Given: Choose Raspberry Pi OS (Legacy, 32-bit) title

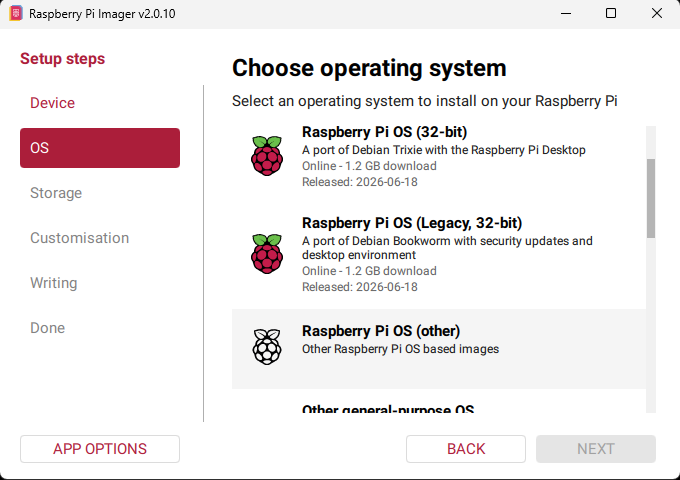Looking at the screenshot, I should click(x=412, y=223).
